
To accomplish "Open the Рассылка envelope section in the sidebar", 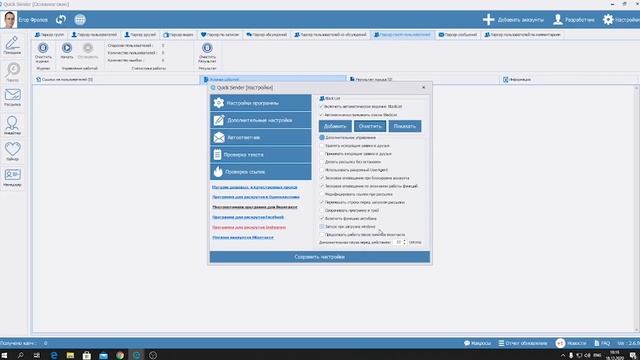I will (x=12, y=98).
